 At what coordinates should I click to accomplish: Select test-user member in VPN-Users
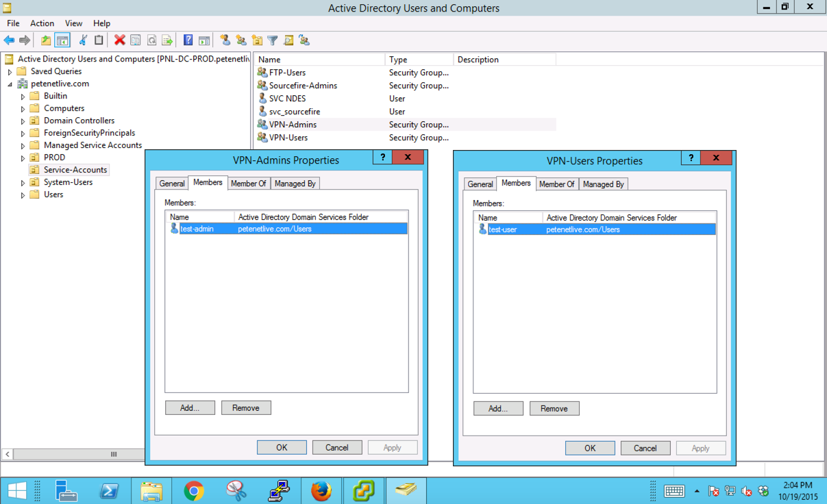click(x=595, y=229)
